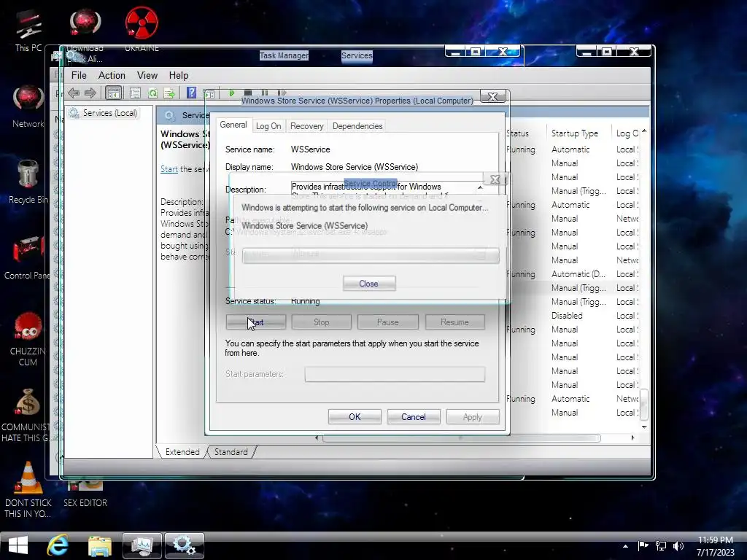Click the Forward arrow in Services toolbar
Image resolution: width=747 pixels, height=560 pixels.
[90, 93]
